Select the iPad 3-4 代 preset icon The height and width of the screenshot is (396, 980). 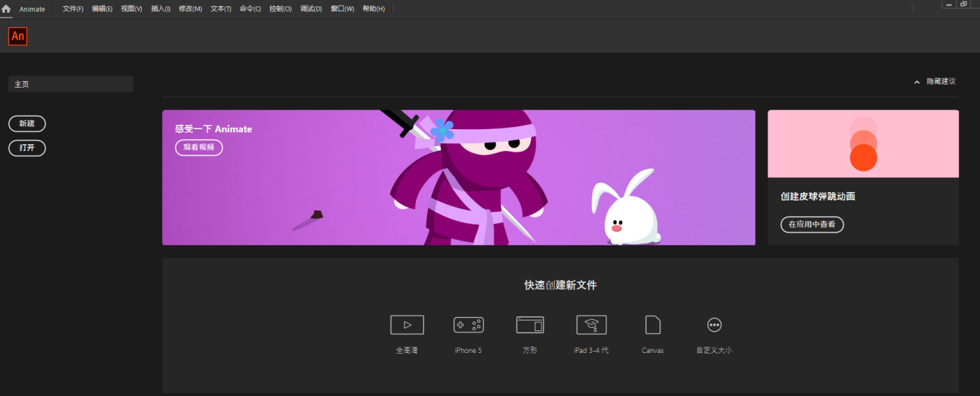click(x=591, y=325)
